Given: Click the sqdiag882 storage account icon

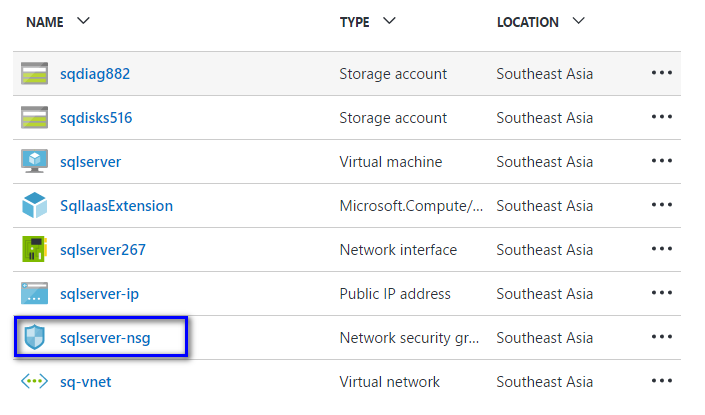Looking at the screenshot, I should pos(35,73).
